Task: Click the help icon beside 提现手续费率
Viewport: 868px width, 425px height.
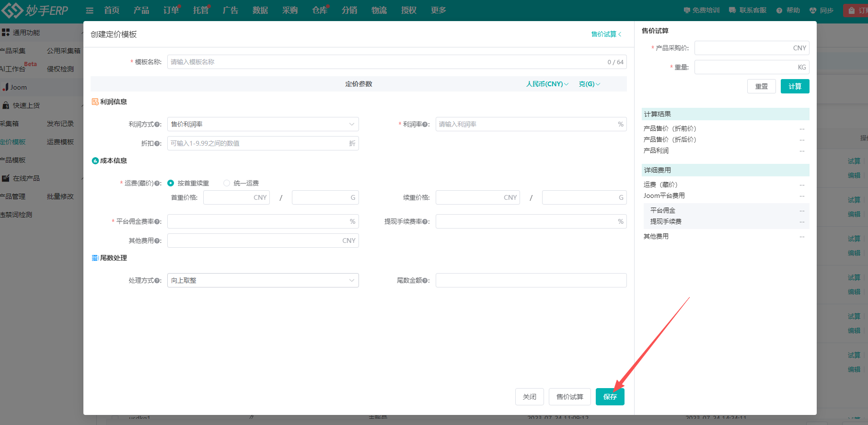Action: click(426, 222)
